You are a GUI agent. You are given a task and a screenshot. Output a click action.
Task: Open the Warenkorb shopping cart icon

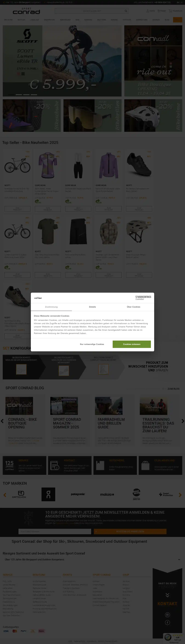[x=170, y=11]
